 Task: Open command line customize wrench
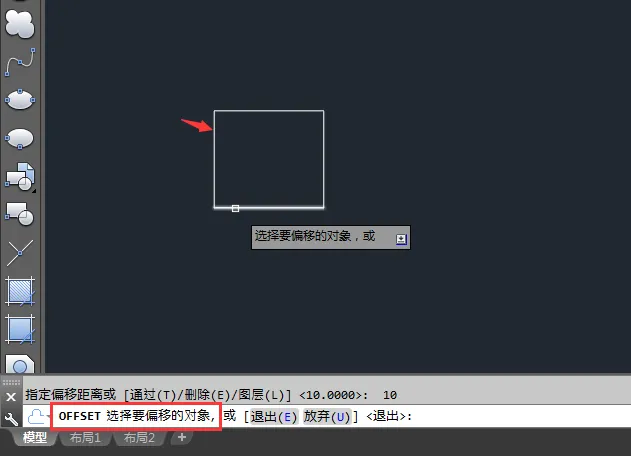point(11,419)
